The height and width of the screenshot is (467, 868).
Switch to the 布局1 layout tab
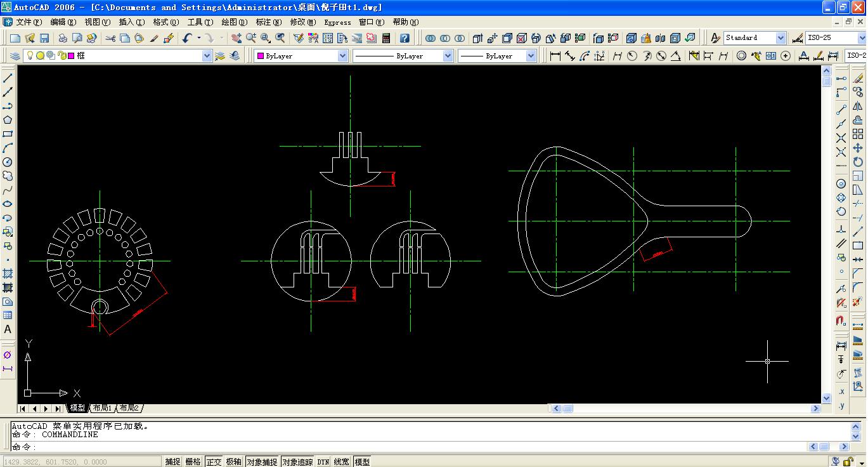(x=101, y=408)
